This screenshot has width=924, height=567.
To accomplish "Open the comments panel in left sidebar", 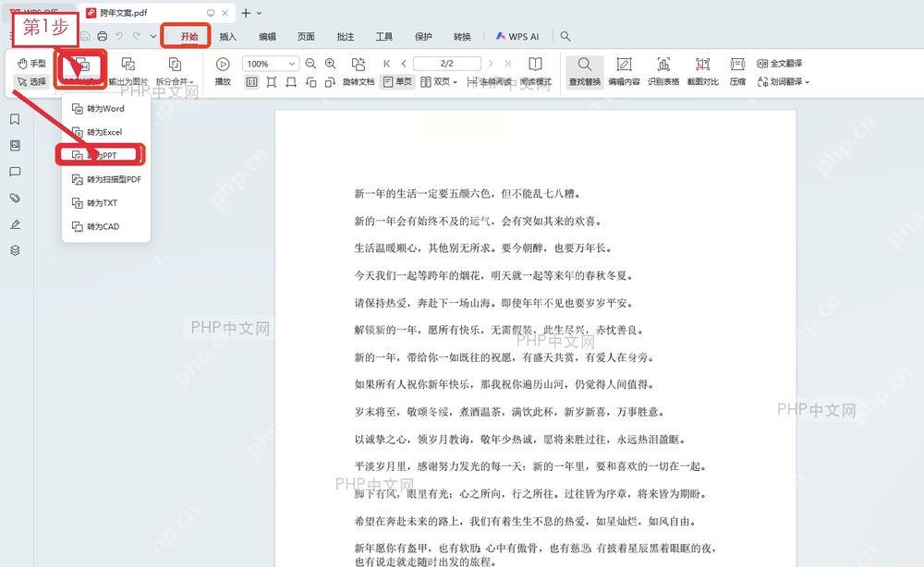I will 16,172.
